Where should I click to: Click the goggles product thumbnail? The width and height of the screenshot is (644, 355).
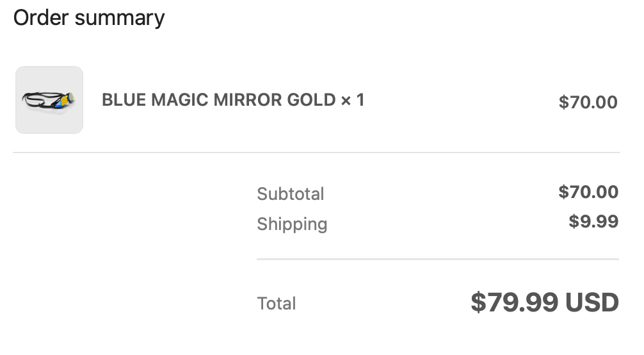[x=49, y=100]
